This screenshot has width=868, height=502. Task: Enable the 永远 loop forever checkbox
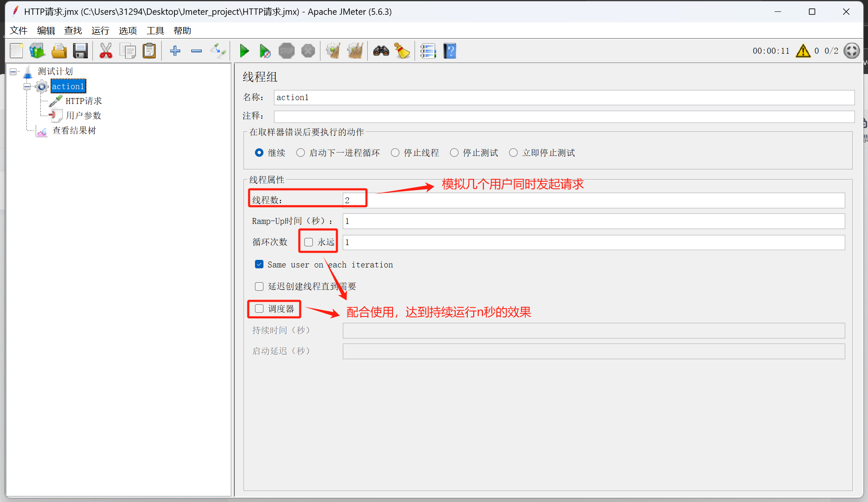309,242
